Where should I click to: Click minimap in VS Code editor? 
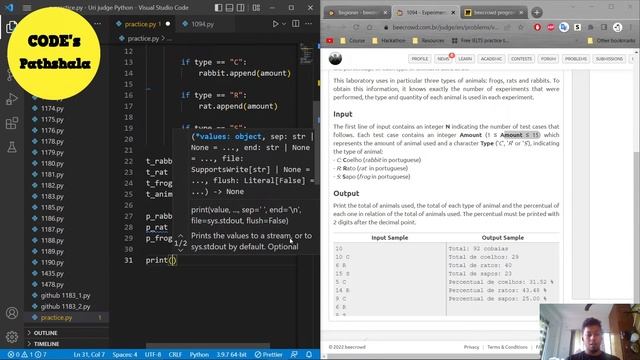click(306, 54)
